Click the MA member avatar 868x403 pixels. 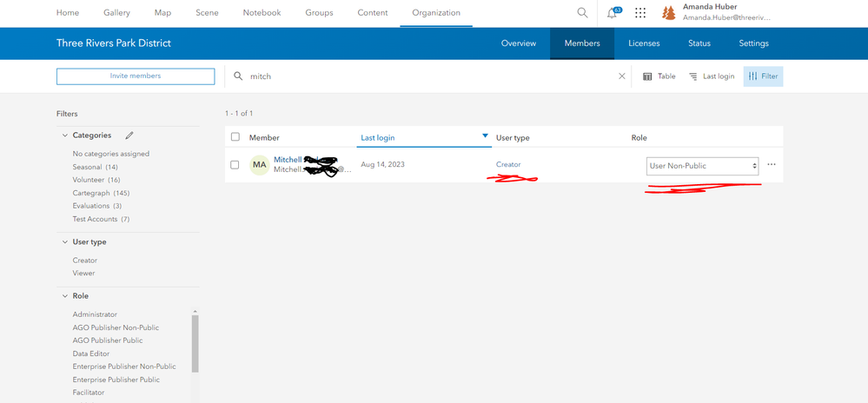260,165
